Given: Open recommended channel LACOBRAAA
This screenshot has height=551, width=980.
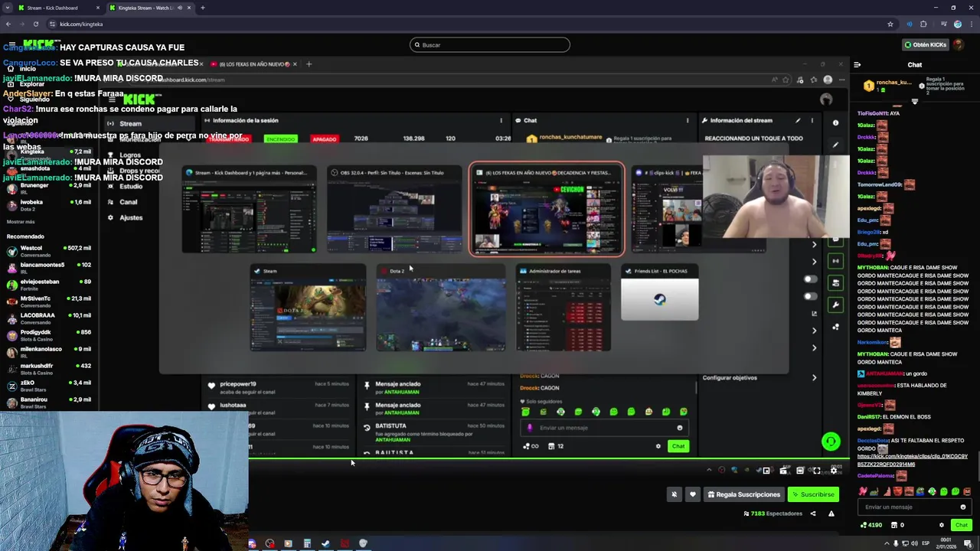Looking at the screenshot, I should pos(50,318).
